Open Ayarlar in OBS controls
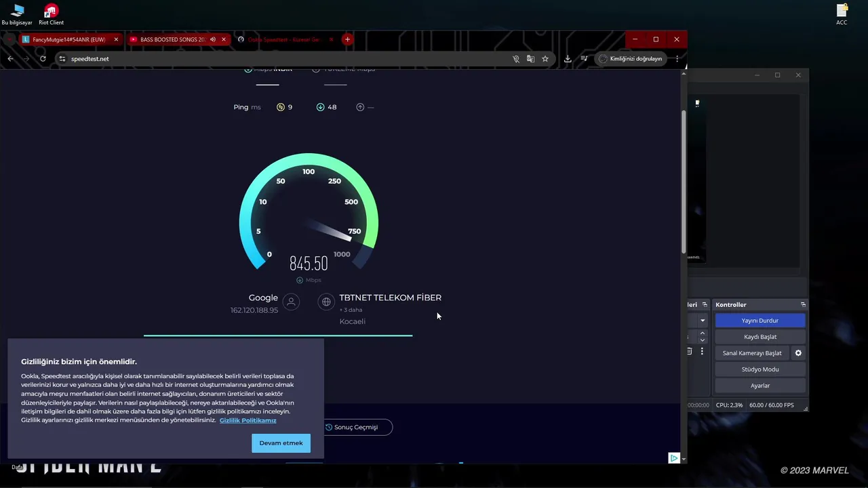Image resolution: width=868 pixels, height=488 pixels. 759,386
